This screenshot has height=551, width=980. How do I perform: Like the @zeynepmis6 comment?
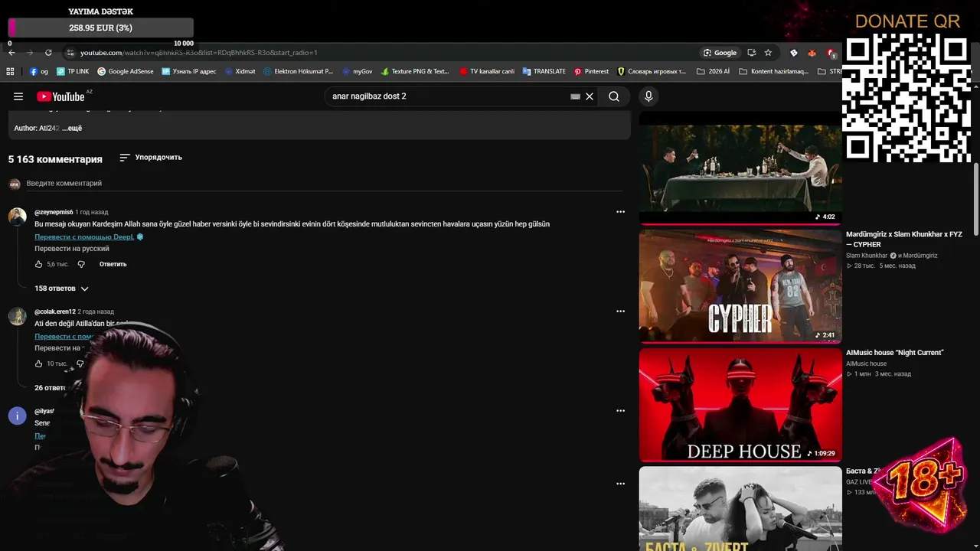[39, 264]
